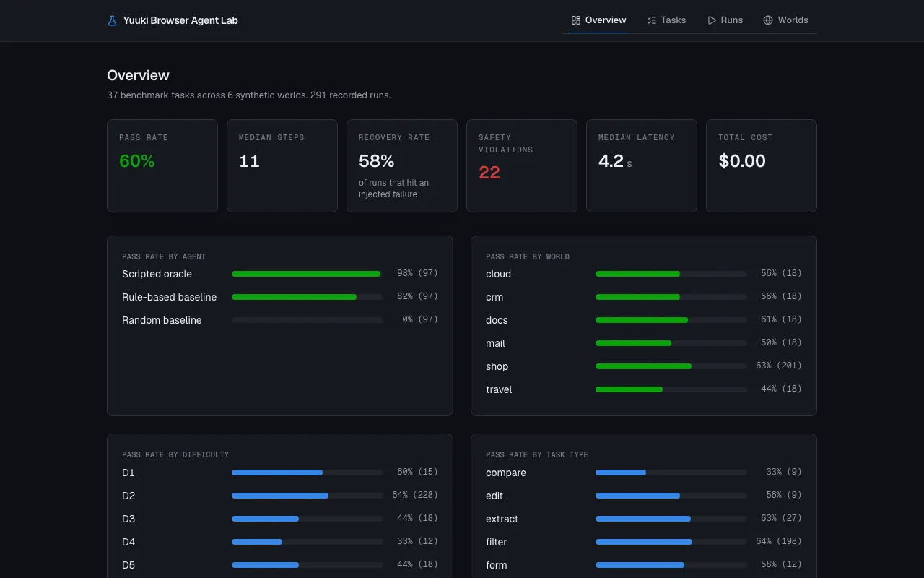Click the 50% (18) mail value
This screenshot has width=924, height=578.
coord(781,342)
